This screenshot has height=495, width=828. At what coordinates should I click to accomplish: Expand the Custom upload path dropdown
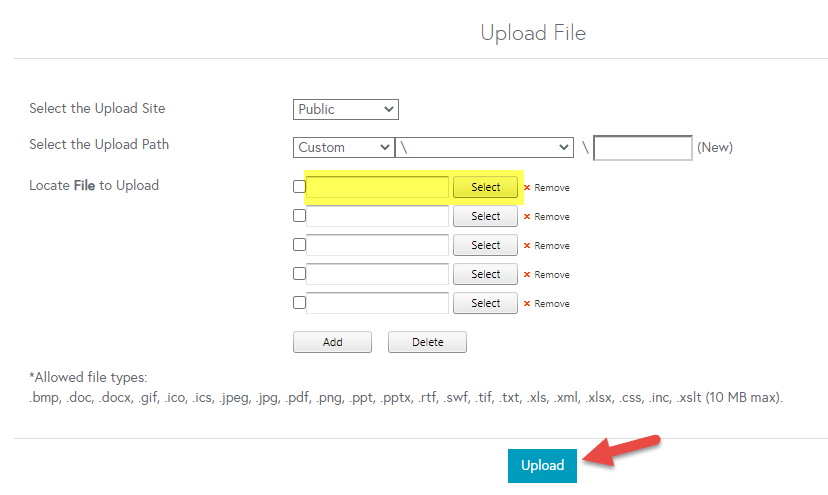[344, 147]
